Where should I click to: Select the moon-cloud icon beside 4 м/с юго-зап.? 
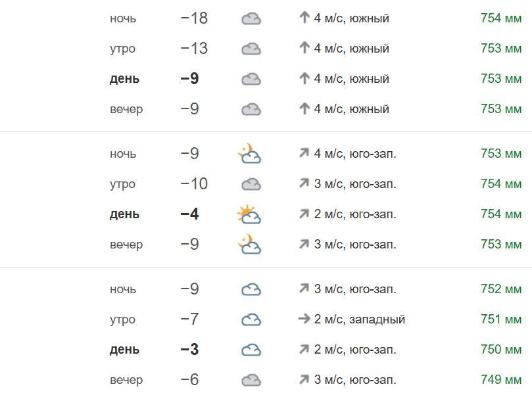click(250, 154)
